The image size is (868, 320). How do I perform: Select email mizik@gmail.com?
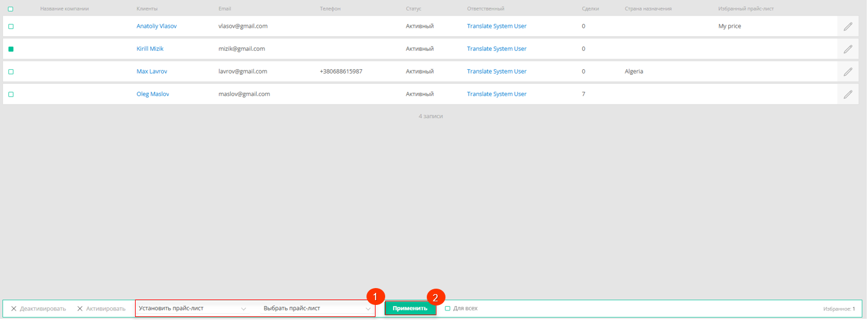[242, 49]
